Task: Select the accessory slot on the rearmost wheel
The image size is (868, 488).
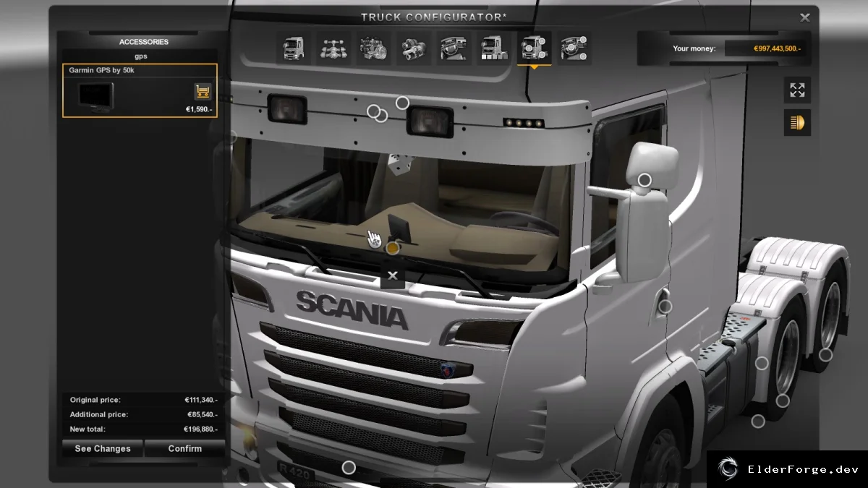Action: [x=825, y=355]
